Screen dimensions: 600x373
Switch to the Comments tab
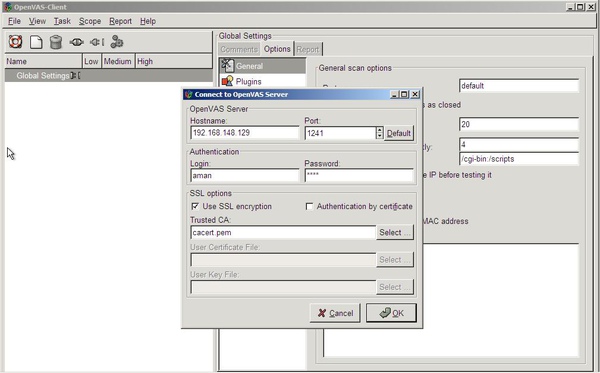pos(239,49)
